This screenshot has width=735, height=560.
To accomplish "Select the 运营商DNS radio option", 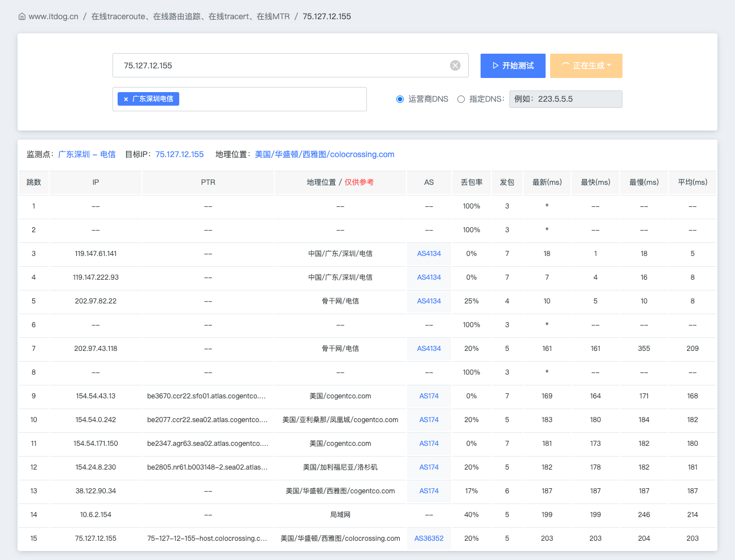I will pos(400,99).
